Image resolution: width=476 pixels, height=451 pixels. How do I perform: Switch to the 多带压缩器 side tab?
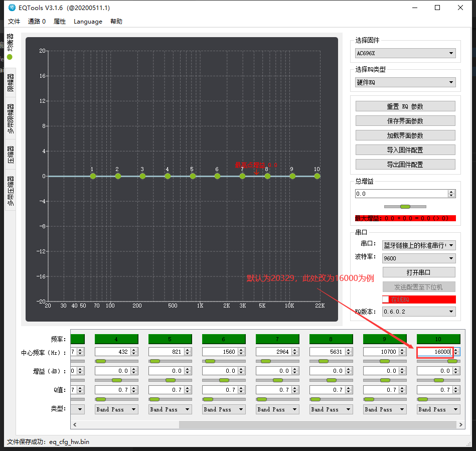coord(11,191)
